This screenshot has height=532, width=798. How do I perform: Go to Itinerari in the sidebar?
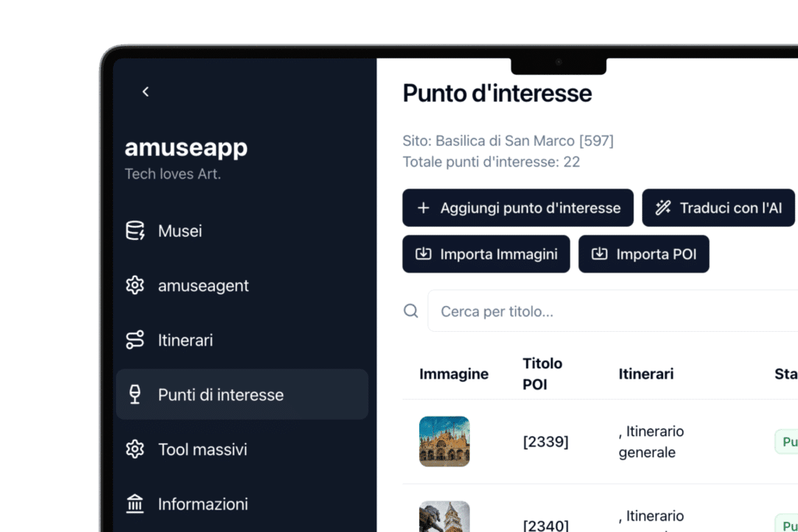tap(242, 340)
